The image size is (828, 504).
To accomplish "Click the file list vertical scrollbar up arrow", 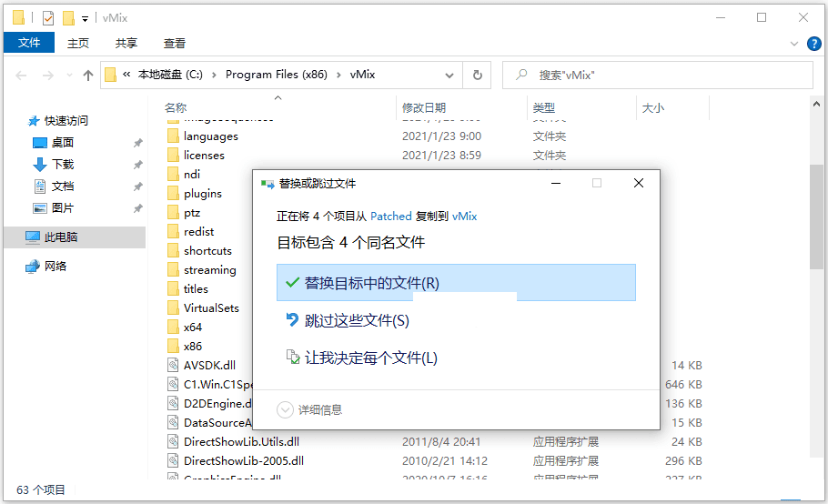I will 816,105.
